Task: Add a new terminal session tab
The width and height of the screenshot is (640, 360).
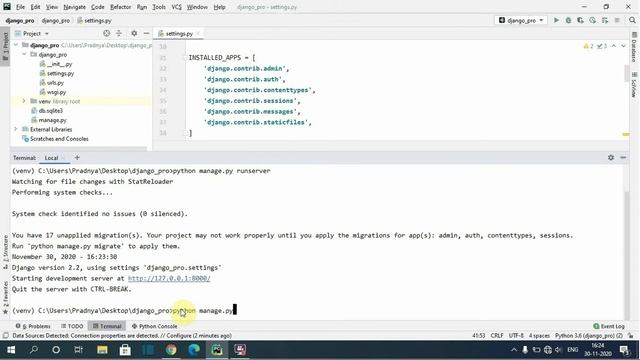Action: click(x=77, y=158)
